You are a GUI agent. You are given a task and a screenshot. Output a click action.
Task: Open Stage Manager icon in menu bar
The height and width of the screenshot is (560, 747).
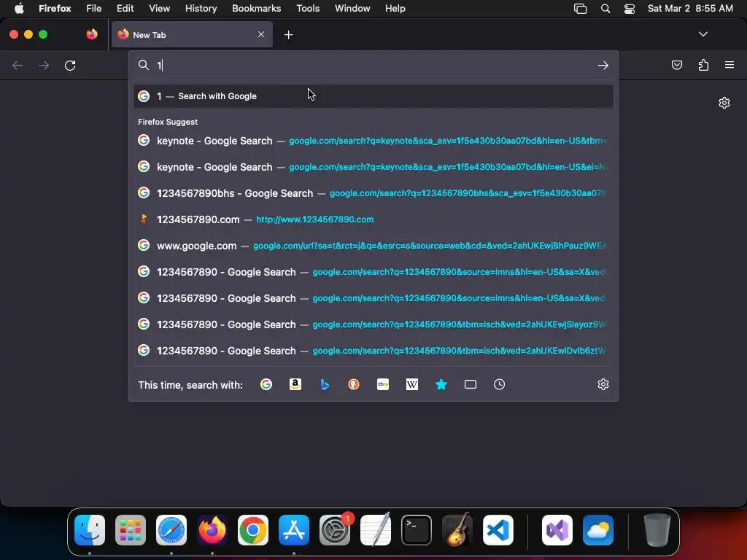pyautogui.click(x=580, y=9)
